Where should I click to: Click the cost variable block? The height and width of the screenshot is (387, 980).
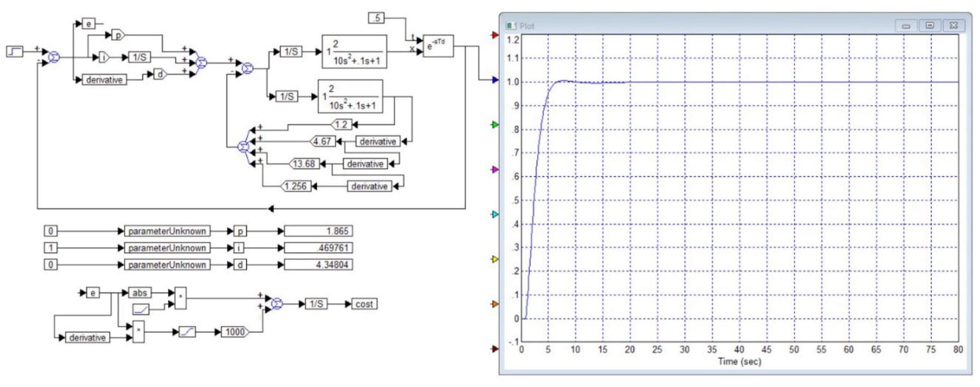(364, 304)
